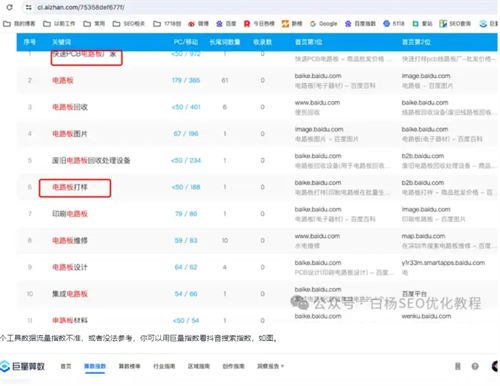The height and width of the screenshot is (386, 500).
Task: Click long-tail count 61 in 电路板 row
Action: tap(225, 80)
